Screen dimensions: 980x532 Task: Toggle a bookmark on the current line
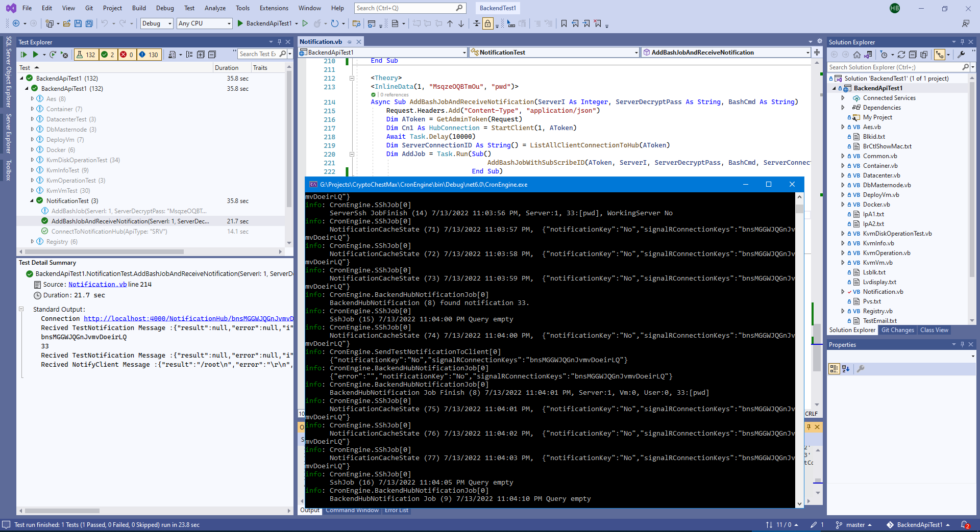point(563,23)
